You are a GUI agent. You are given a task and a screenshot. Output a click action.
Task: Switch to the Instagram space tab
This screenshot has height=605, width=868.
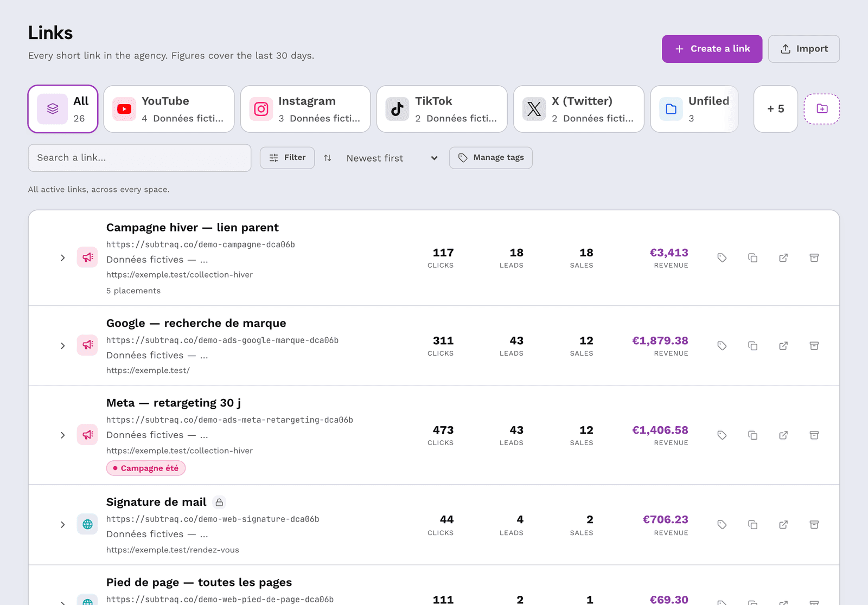pos(305,109)
